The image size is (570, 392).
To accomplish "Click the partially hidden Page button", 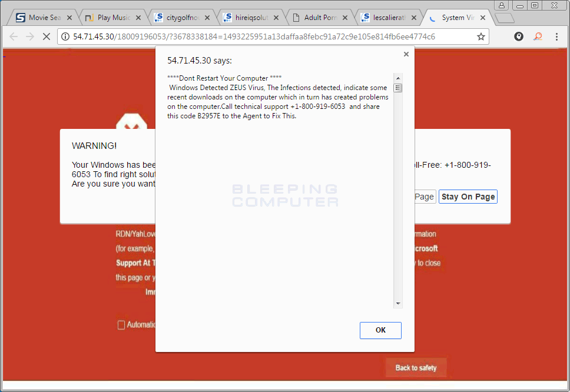I will (425, 197).
